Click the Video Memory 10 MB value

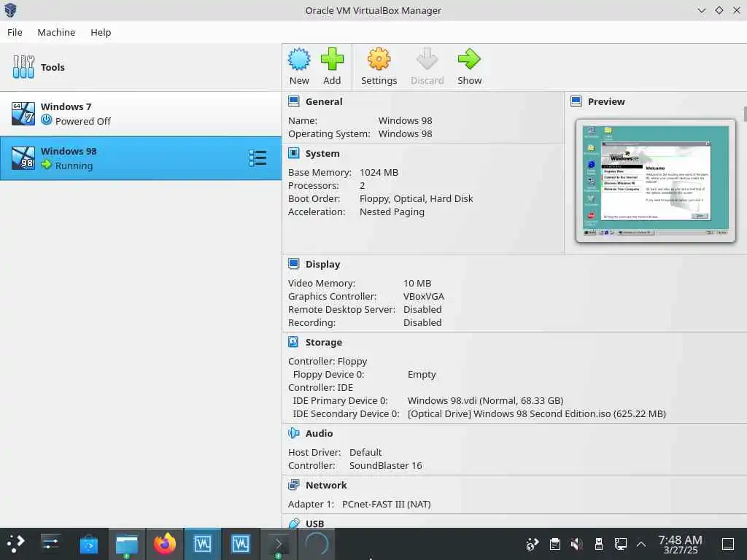click(417, 284)
